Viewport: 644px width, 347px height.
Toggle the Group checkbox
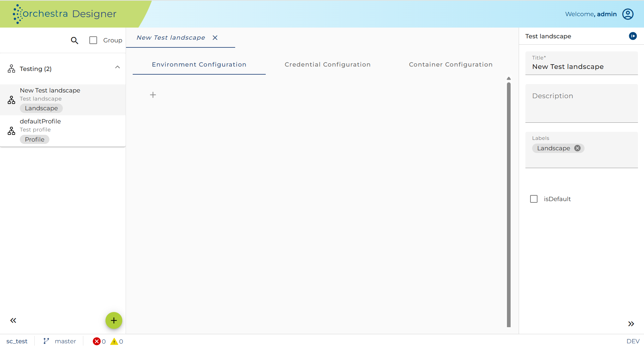click(93, 40)
